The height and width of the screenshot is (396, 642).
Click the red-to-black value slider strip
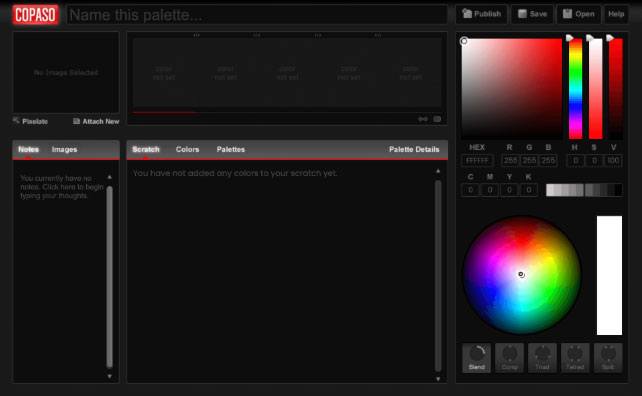click(x=615, y=88)
